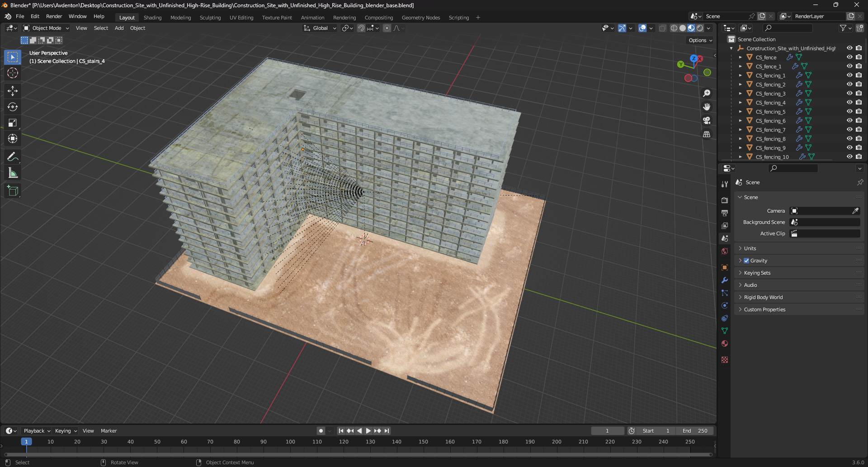Open the Object Data properties tab

click(725, 331)
